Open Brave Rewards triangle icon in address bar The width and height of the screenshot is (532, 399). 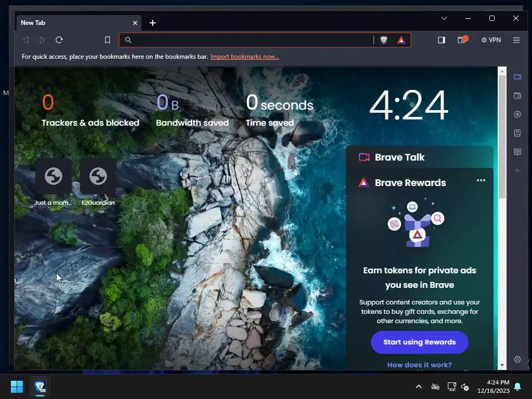pyautogui.click(x=402, y=40)
